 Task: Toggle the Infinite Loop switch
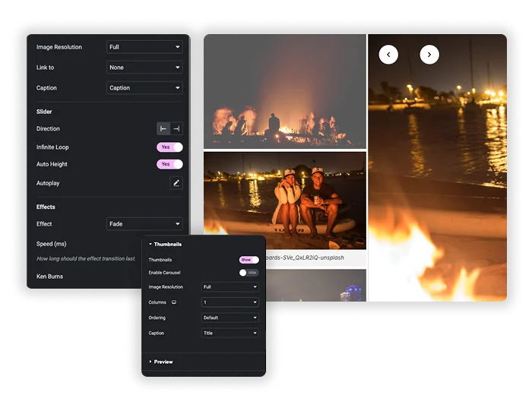pyautogui.click(x=169, y=147)
